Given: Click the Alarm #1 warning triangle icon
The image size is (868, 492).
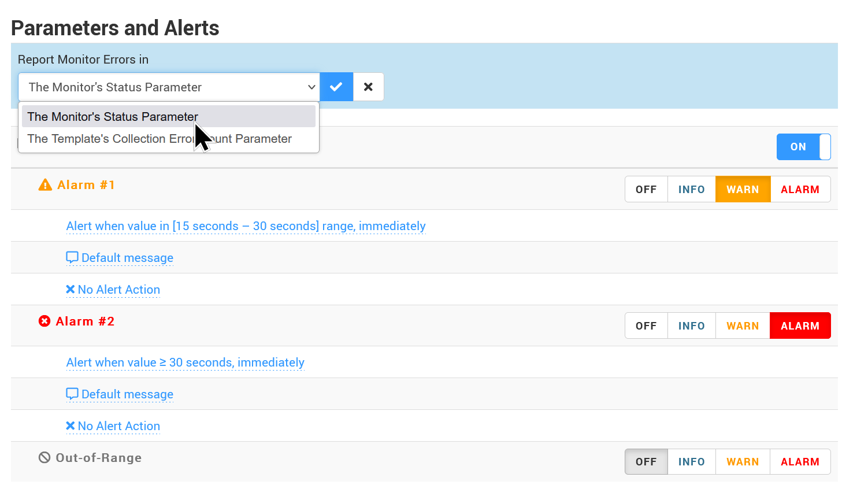Looking at the screenshot, I should tap(45, 185).
